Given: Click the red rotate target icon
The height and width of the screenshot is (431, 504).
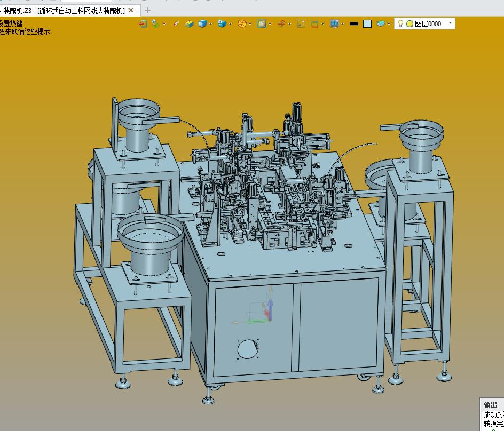Looking at the screenshot, I should click(x=281, y=24).
